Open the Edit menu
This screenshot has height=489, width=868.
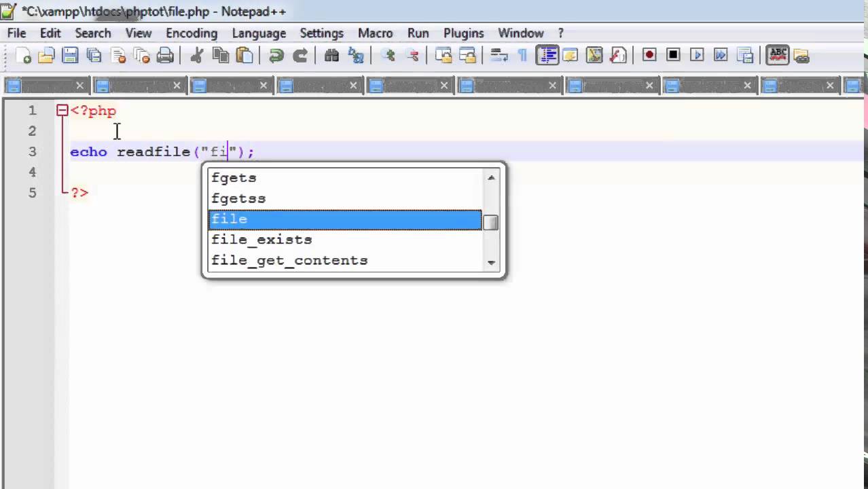pos(50,33)
